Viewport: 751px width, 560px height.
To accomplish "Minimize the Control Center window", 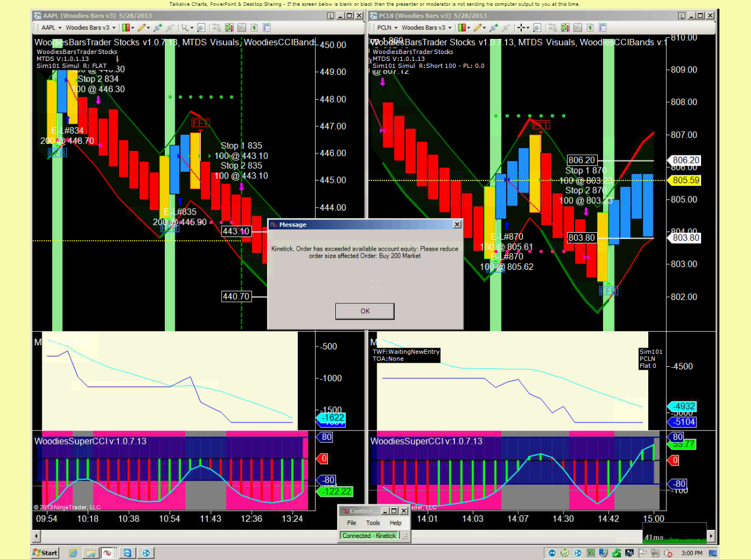I will click(x=385, y=511).
